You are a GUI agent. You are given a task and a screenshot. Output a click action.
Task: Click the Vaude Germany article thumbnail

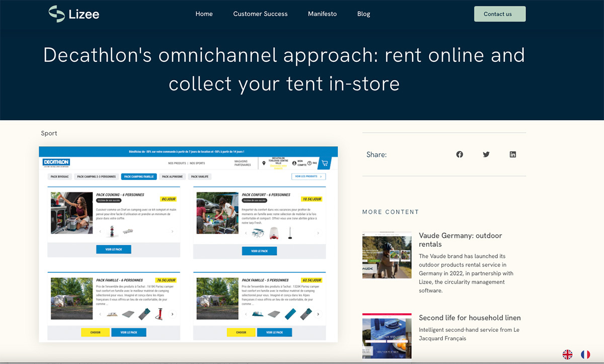coord(387,255)
